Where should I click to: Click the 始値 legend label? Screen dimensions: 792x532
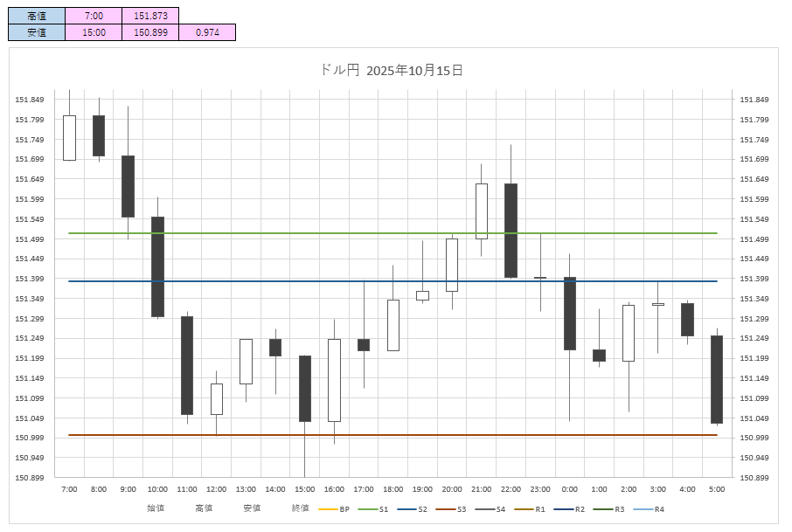coord(156,508)
